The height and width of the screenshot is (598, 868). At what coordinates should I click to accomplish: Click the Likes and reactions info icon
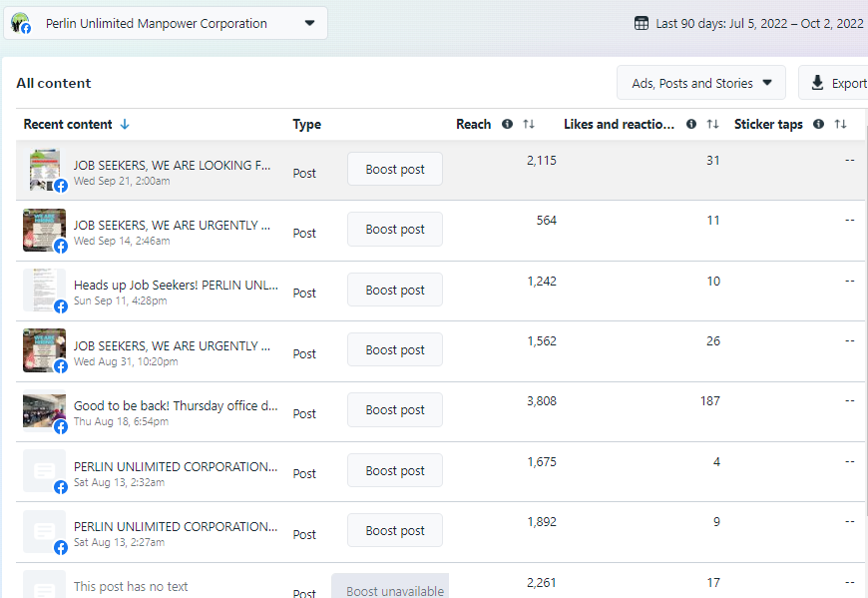691,124
